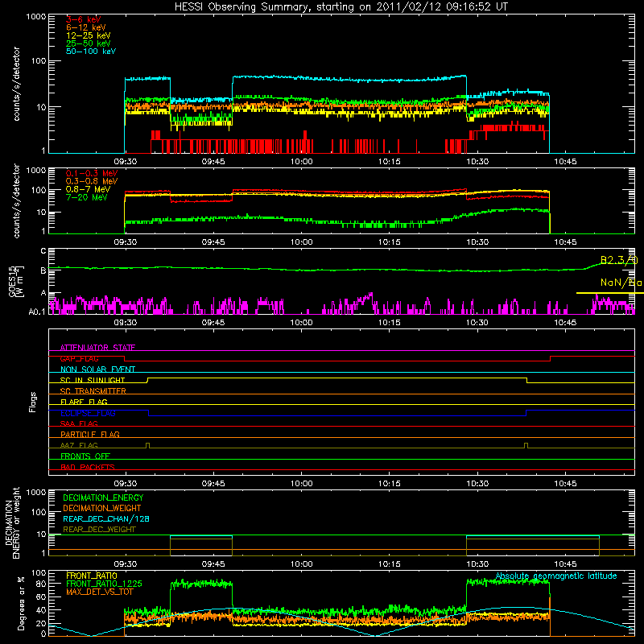The image size is (644, 644).
Task: Select the 6-12 keV legend label
Action: coord(85,27)
